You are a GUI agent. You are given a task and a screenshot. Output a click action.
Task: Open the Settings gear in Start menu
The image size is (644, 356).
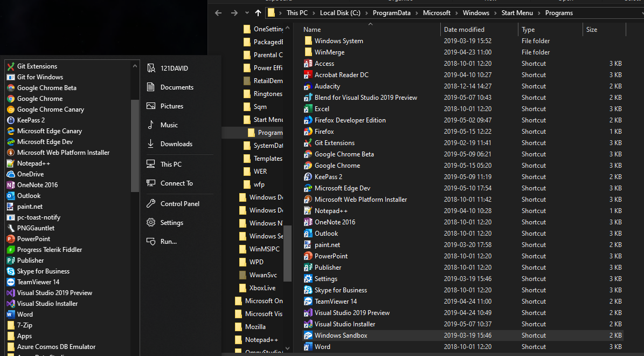[x=151, y=222]
